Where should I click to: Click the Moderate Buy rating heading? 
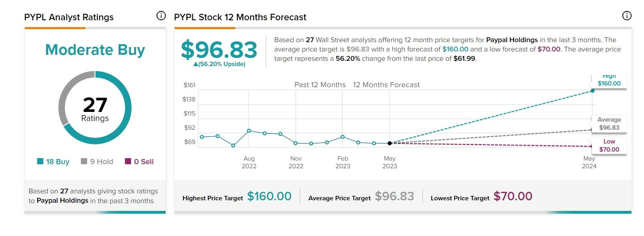[95, 50]
